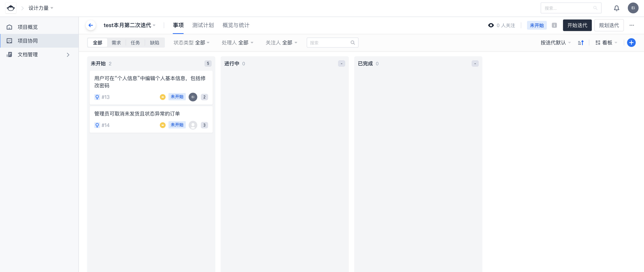Open the notifications bell
The image size is (644, 272).
pos(616,8)
